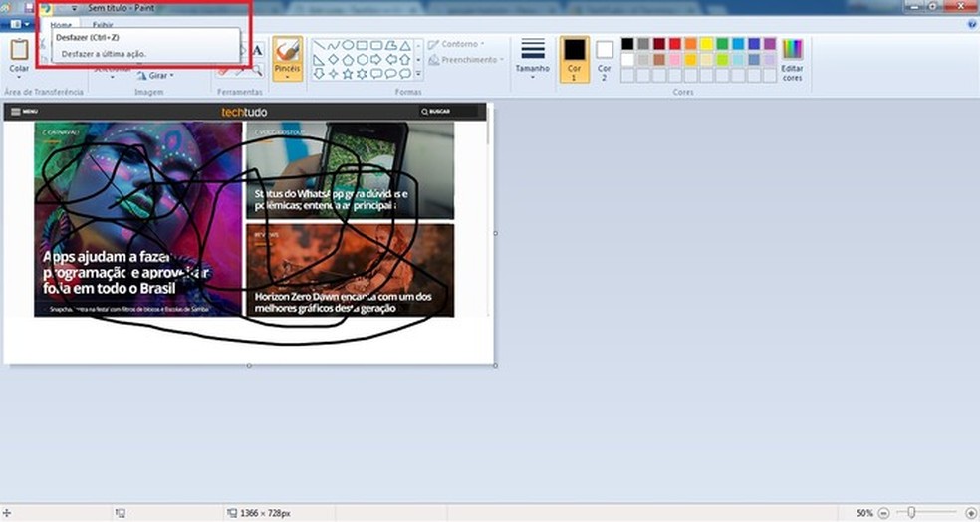Choose the Curve shape
This screenshot has width=980, height=522.
[x=333, y=45]
